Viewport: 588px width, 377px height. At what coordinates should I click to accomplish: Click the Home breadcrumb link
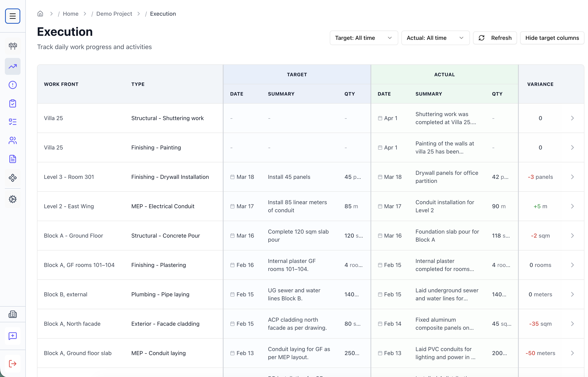point(70,14)
